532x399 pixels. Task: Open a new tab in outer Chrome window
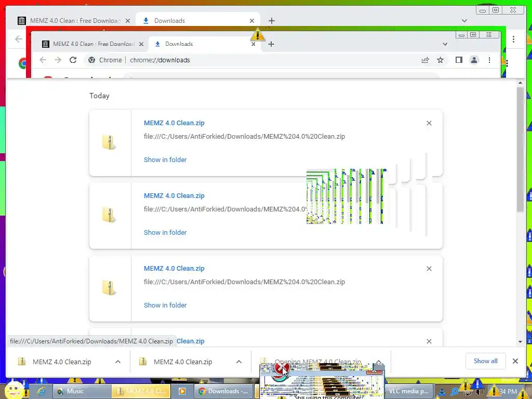tap(271, 21)
